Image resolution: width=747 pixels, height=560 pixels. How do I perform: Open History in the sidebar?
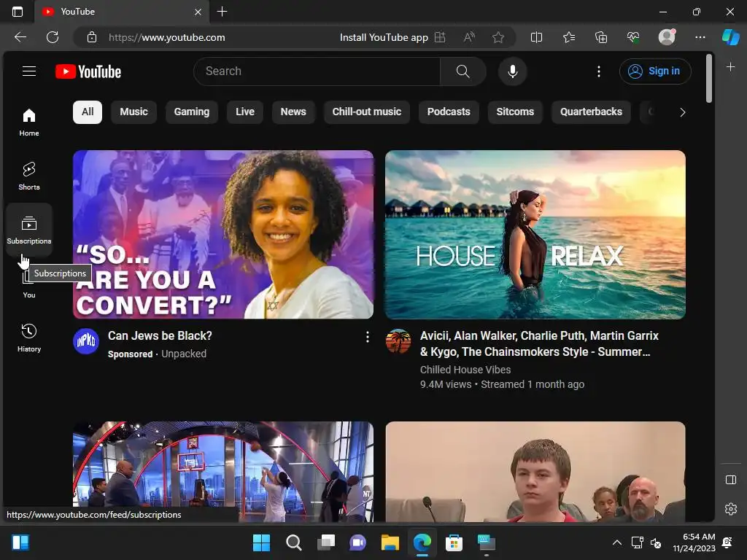pyautogui.click(x=29, y=338)
